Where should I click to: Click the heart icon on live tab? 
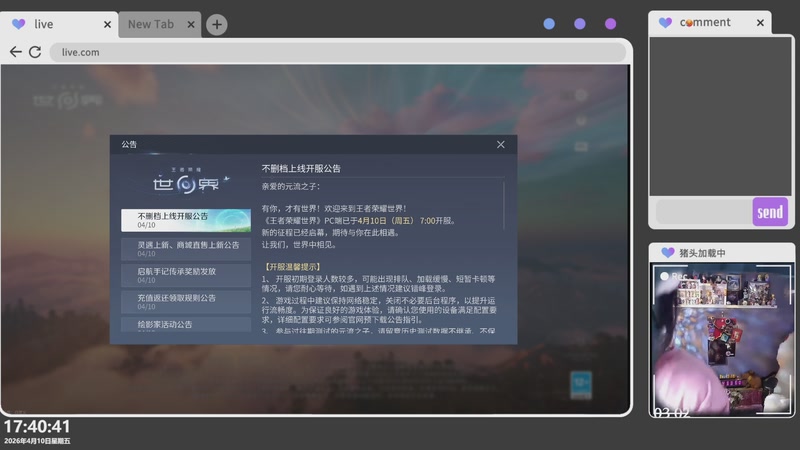coord(18,24)
